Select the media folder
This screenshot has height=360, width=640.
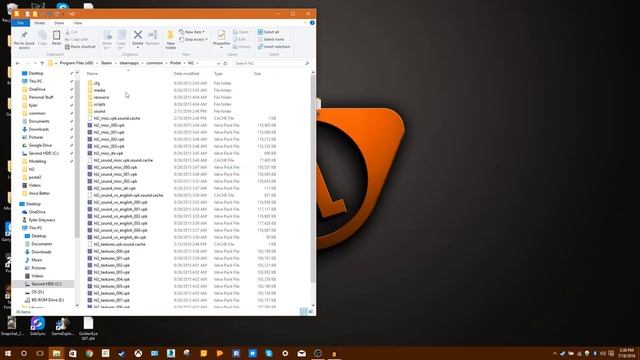pyautogui.click(x=99, y=90)
